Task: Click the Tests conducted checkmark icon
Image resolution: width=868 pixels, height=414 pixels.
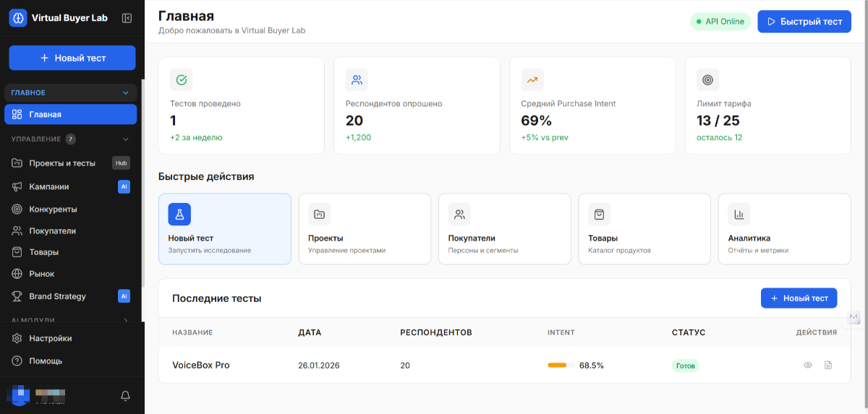Action: click(182, 79)
